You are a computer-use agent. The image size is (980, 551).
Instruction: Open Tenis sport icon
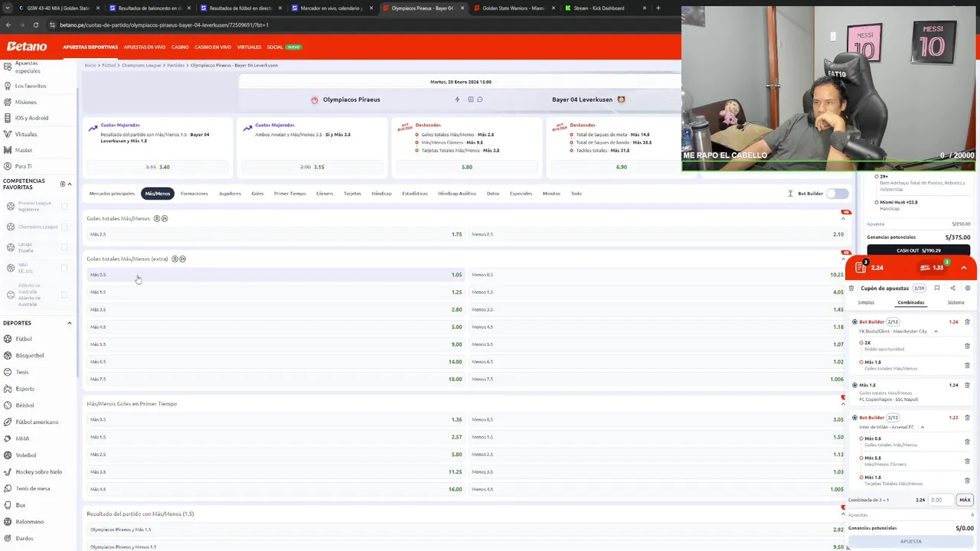[8, 372]
